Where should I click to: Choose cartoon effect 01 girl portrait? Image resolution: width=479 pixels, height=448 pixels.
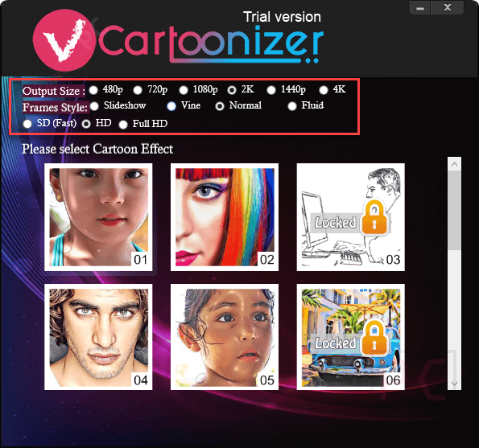tap(98, 217)
